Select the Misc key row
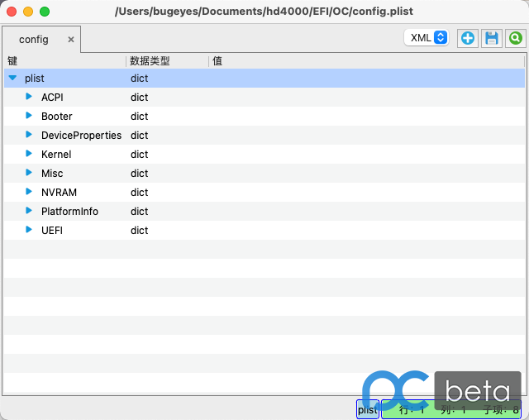 [x=264, y=173]
